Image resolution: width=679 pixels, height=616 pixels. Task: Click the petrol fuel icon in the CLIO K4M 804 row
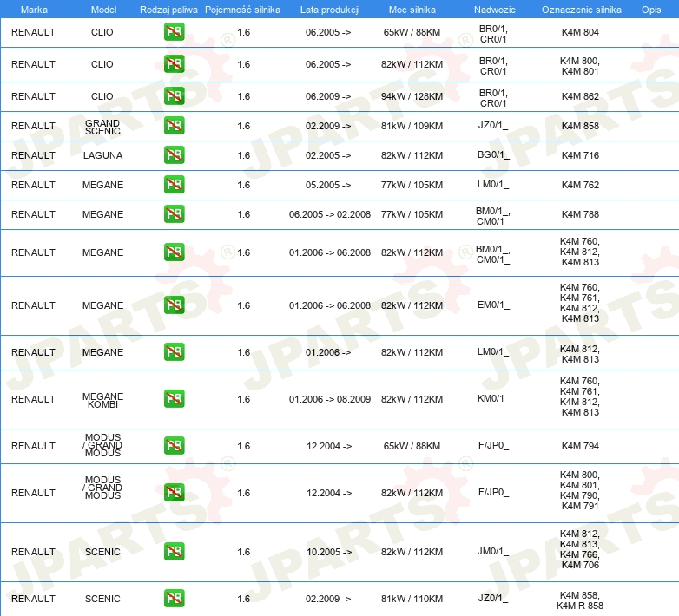click(174, 32)
